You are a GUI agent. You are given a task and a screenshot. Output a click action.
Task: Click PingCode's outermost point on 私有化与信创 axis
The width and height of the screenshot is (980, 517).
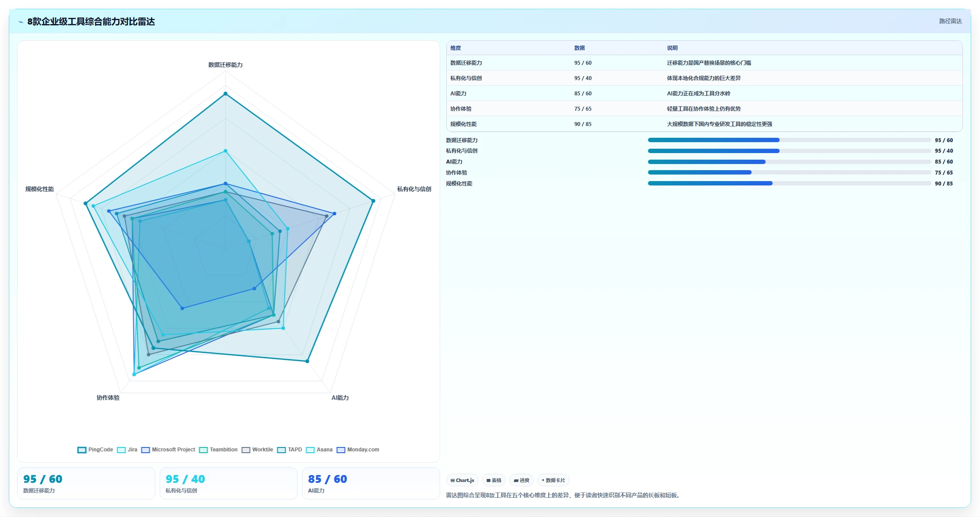pos(373,201)
